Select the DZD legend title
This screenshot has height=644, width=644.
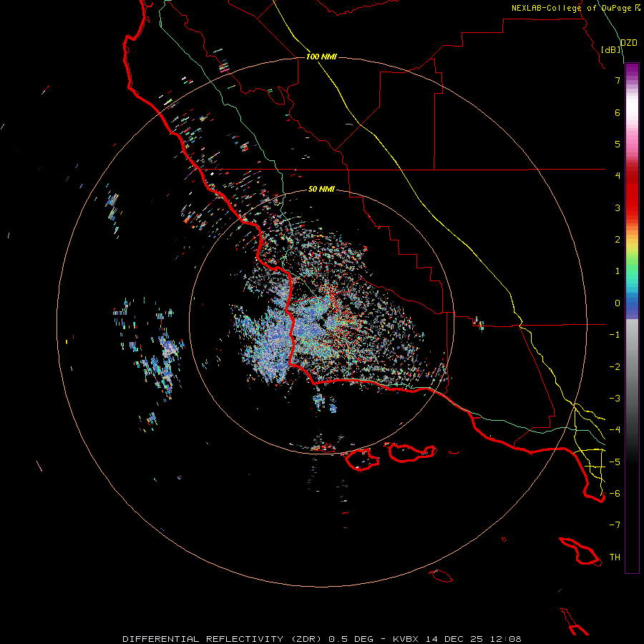pos(629,43)
